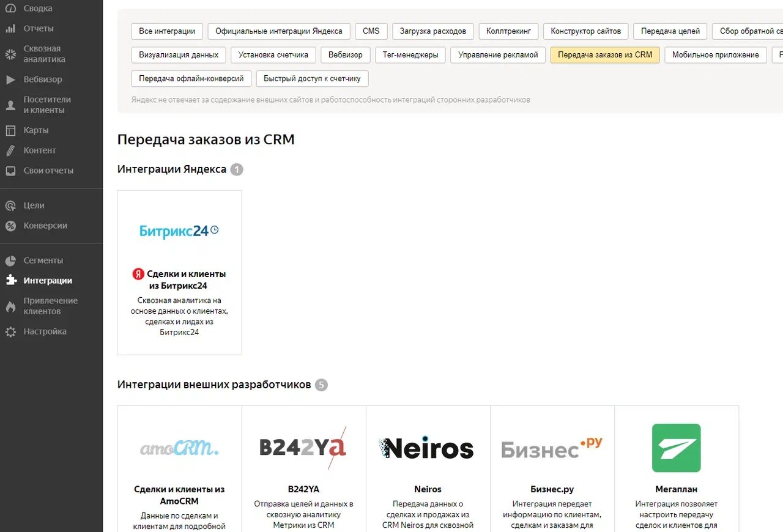Open the Битрикс24 integration card
Viewport: 783px width, 532px height.
(179, 272)
